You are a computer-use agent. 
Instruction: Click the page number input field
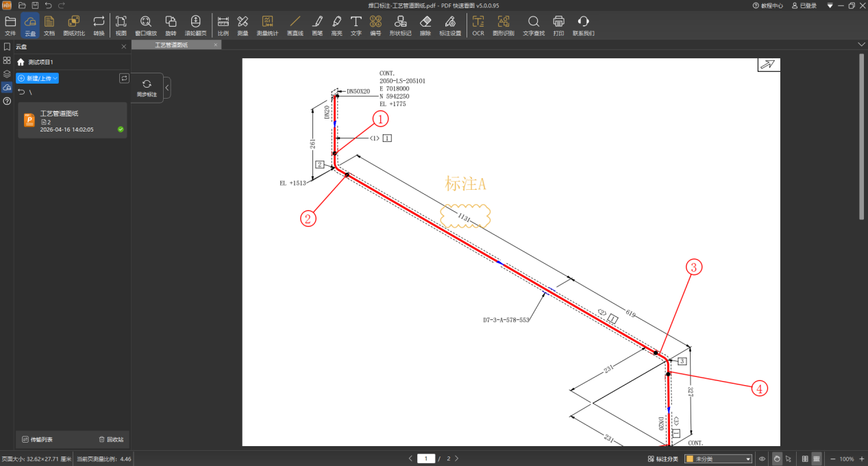pyautogui.click(x=426, y=458)
